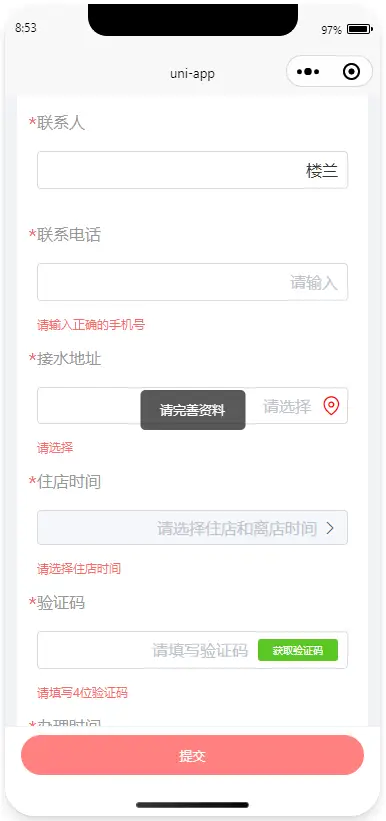
Task: Tap the 请填写4位验证码 error message
Action: tap(82, 693)
